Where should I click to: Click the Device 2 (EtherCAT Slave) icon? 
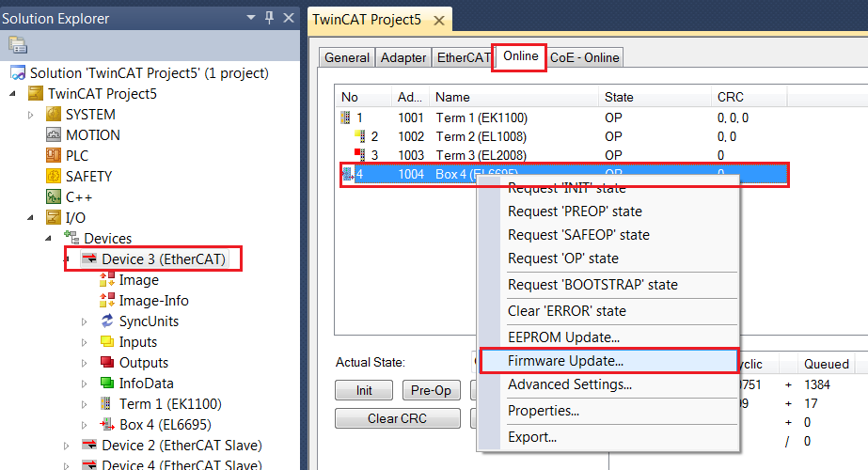click(x=89, y=445)
